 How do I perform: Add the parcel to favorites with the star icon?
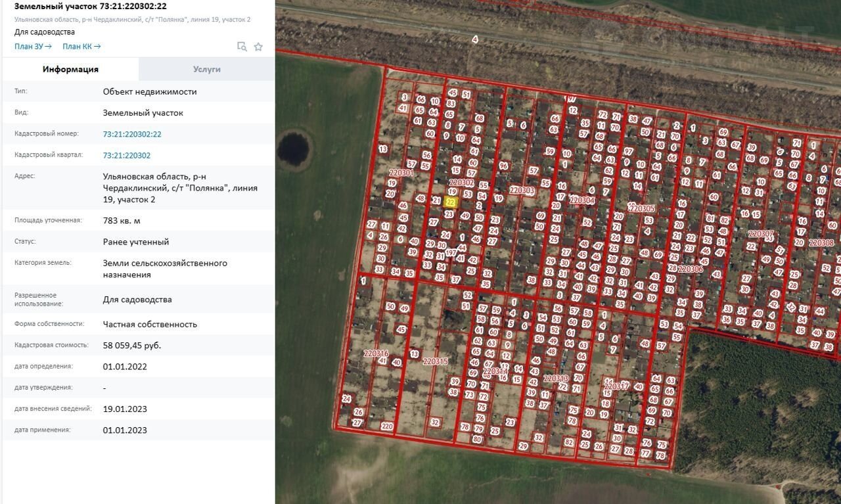[x=258, y=47]
